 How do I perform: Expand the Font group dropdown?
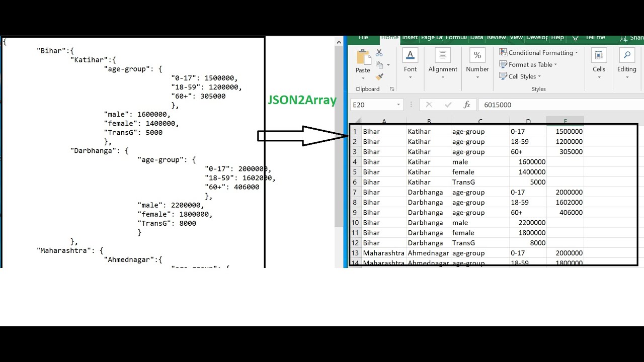click(x=410, y=77)
